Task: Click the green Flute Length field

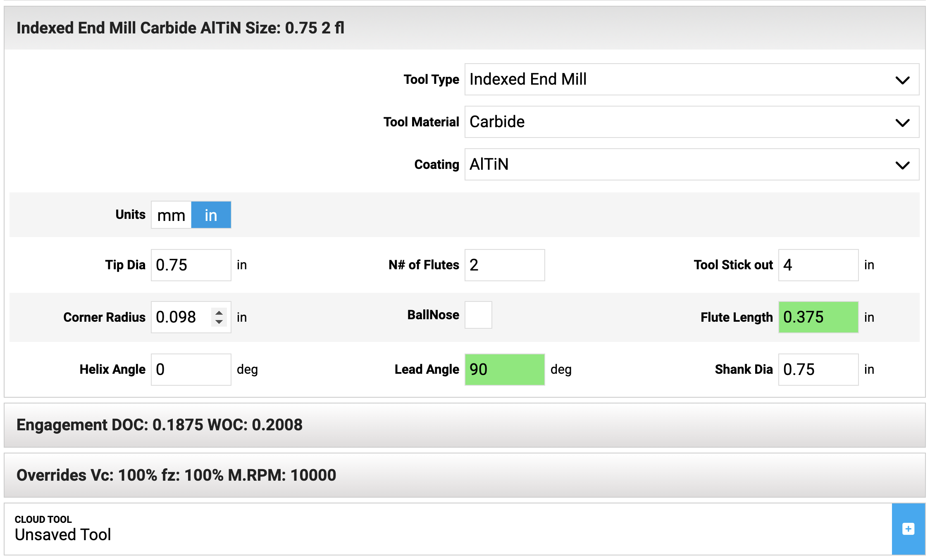Action: (x=818, y=317)
